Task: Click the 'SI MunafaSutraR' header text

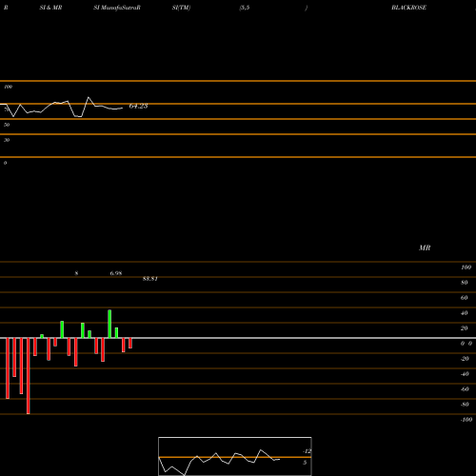Action: pyautogui.click(x=117, y=8)
